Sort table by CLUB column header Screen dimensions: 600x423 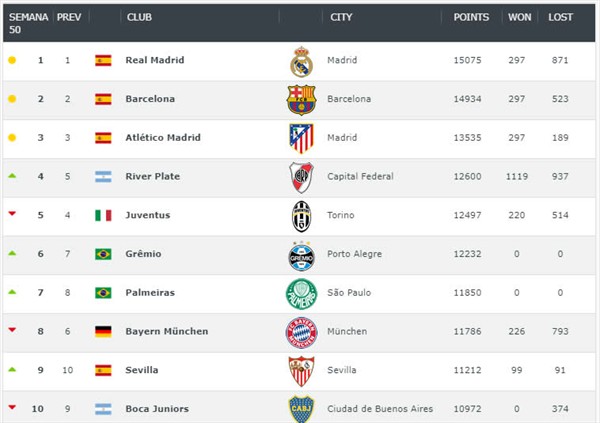pyautogui.click(x=139, y=17)
